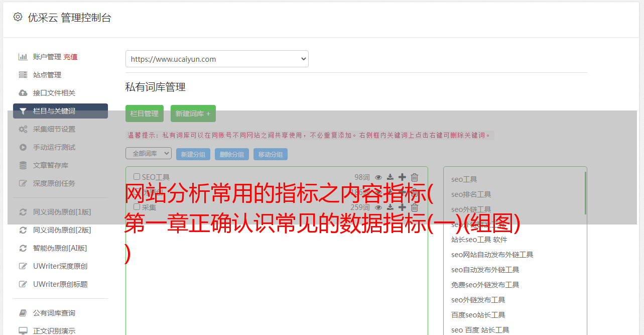View 采集 library with eye icon

click(x=378, y=207)
